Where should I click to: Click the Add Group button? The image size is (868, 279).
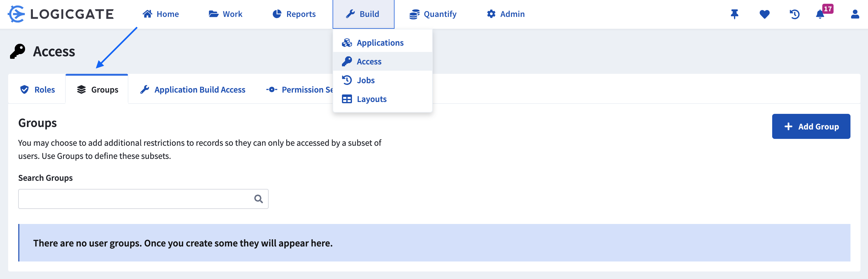coord(811,126)
